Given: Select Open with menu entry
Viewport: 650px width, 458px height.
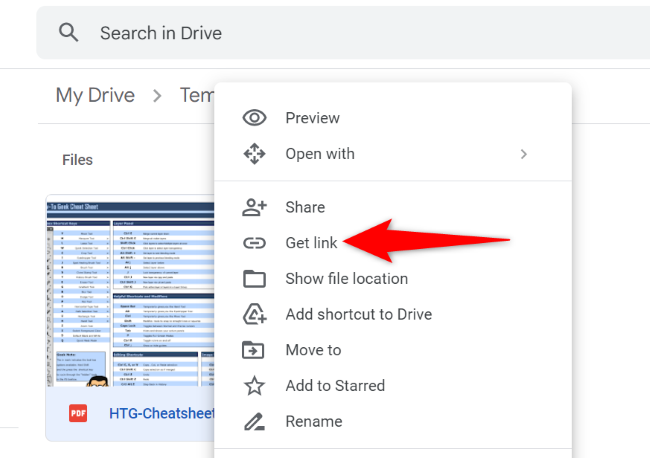Looking at the screenshot, I should coord(393,154).
